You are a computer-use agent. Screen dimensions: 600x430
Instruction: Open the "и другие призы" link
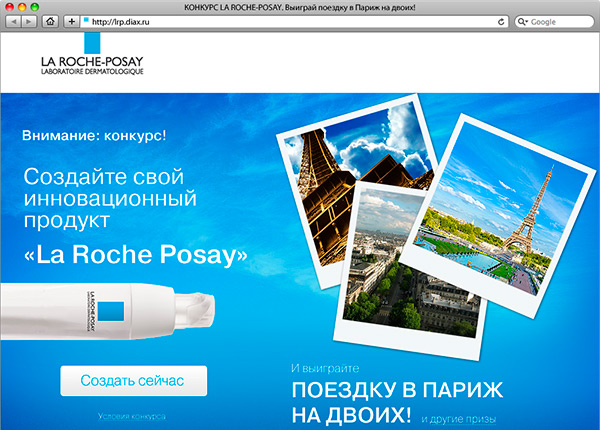point(458,419)
